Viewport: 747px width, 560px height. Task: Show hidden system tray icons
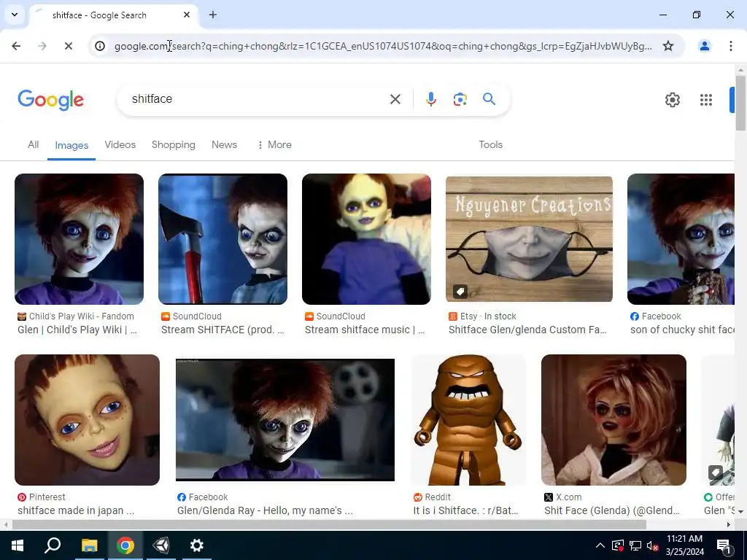tap(600, 545)
